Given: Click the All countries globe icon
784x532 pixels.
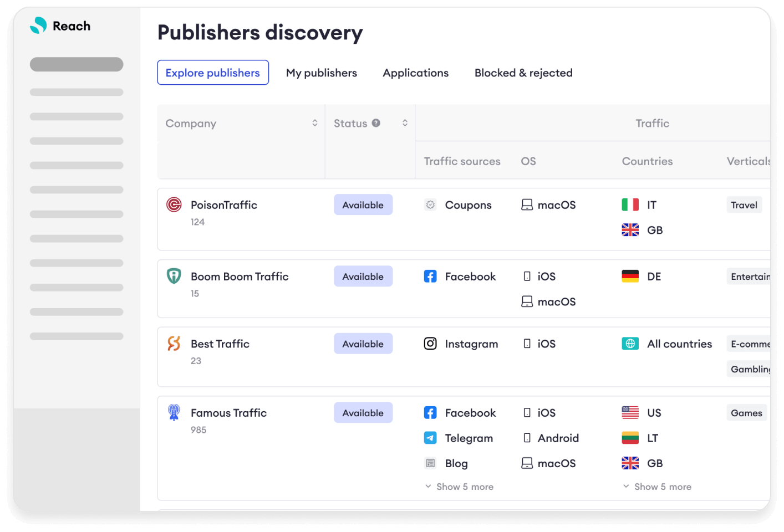Looking at the screenshot, I should point(630,344).
